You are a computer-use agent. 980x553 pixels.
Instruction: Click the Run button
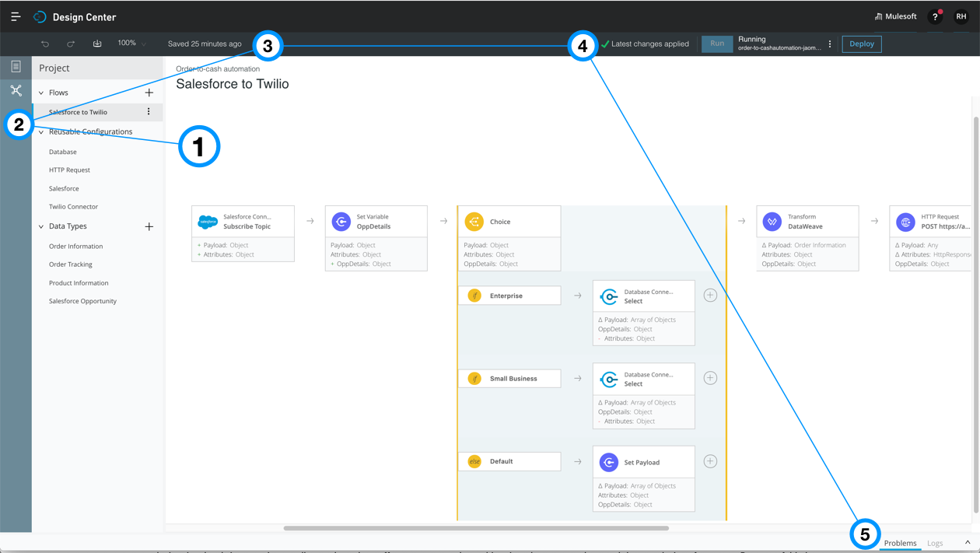[716, 44]
